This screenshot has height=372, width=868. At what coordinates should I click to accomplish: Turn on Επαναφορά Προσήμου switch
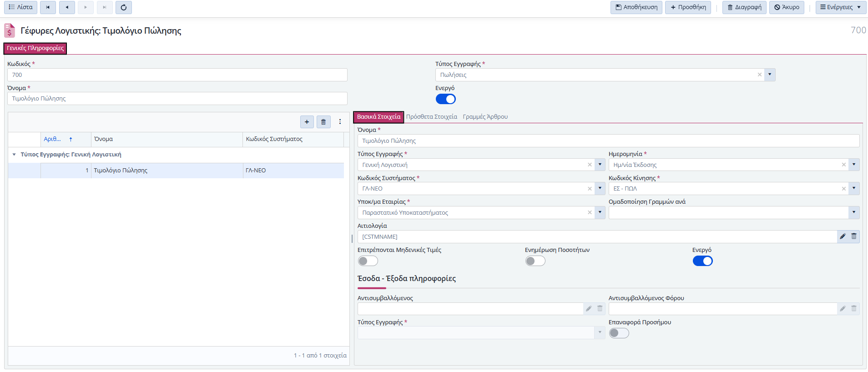pyautogui.click(x=619, y=333)
